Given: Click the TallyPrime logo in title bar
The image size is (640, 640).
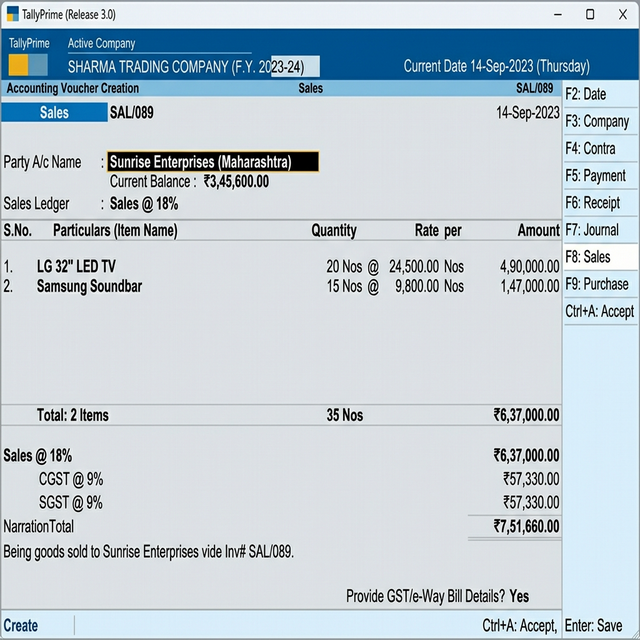Looking at the screenshot, I should [13, 14].
